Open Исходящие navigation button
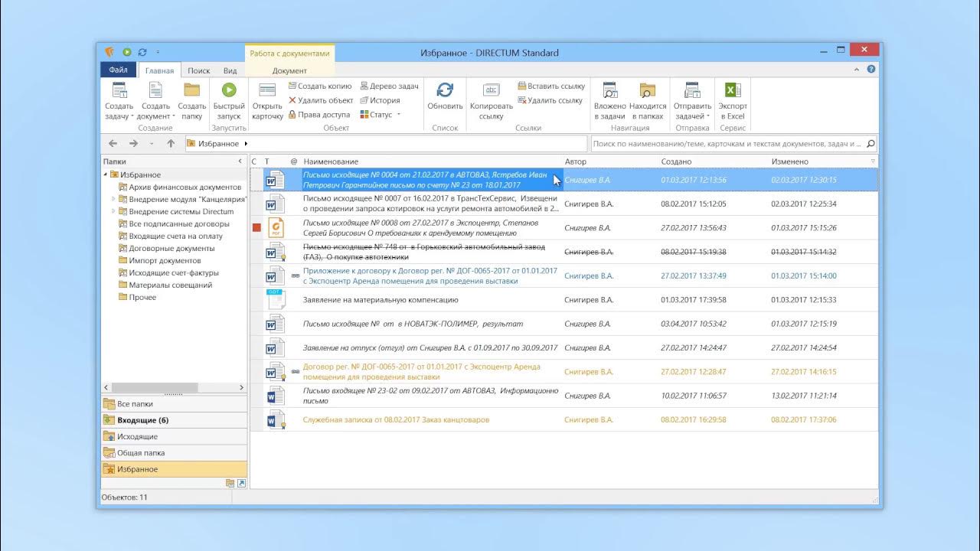 click(174, 436)
